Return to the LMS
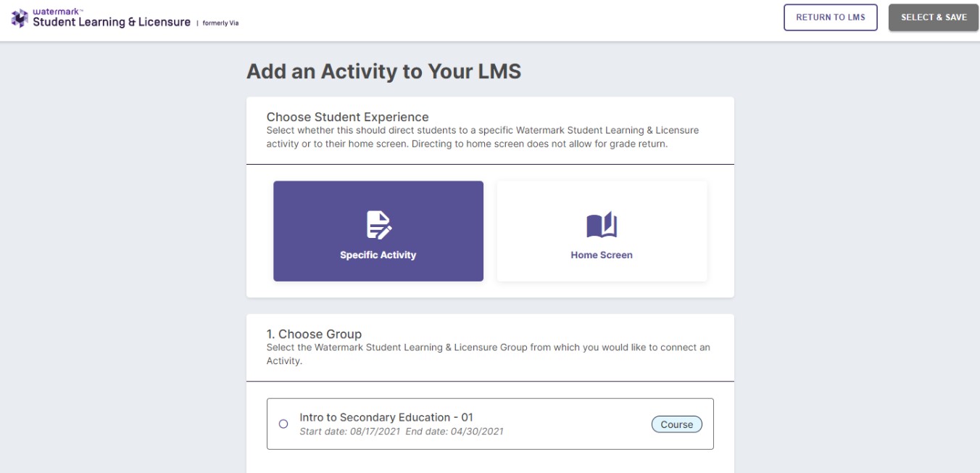Viewport: 980px width, 473px height. (831, 17)
